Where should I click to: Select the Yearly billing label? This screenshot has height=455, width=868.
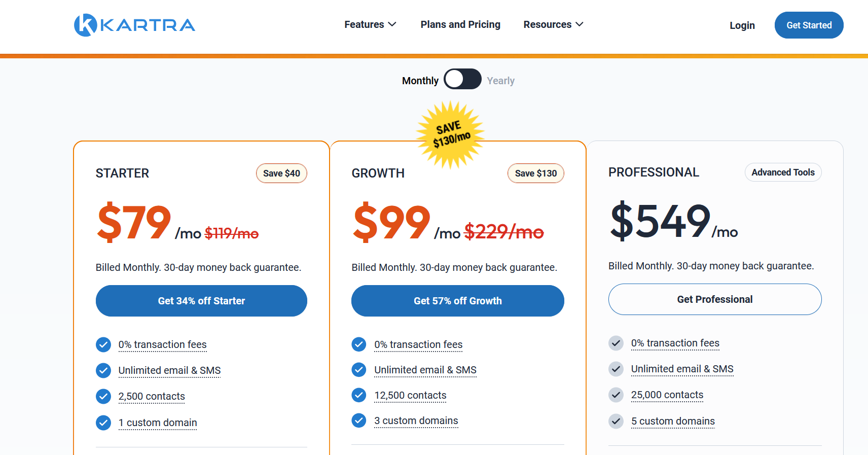(500, 81)
